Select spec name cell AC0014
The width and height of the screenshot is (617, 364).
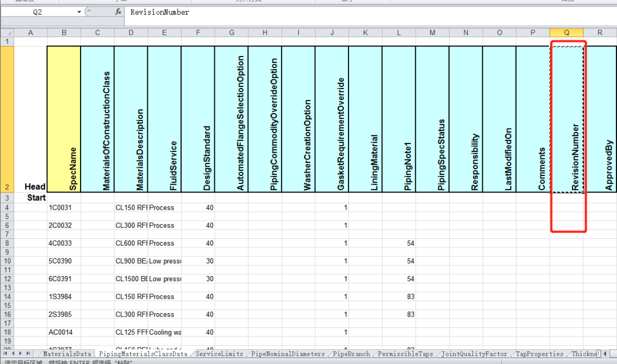64,332
